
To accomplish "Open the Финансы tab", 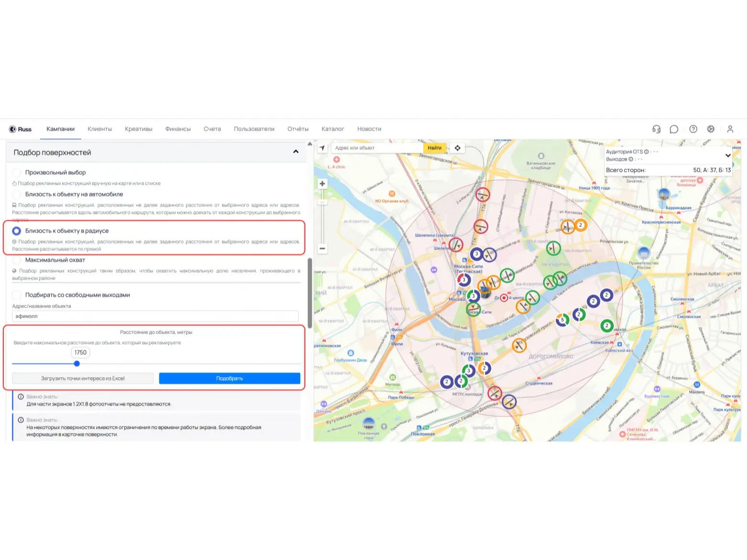I will [x=178, y=129].
